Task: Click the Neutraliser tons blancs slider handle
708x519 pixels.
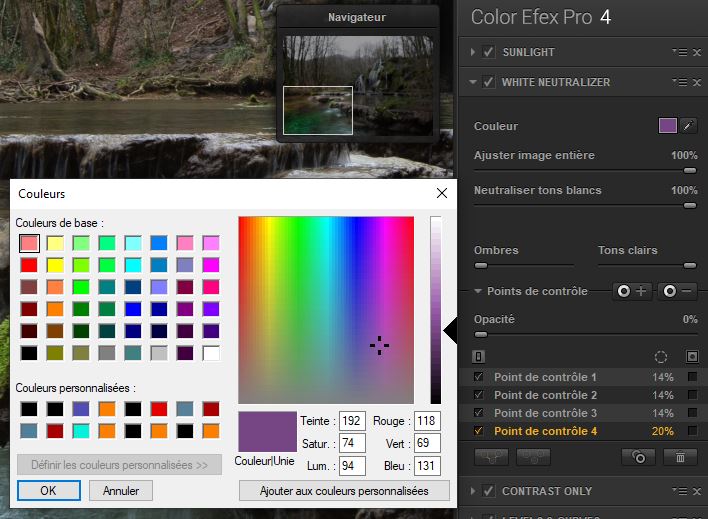Action: [x=689, y=206]
